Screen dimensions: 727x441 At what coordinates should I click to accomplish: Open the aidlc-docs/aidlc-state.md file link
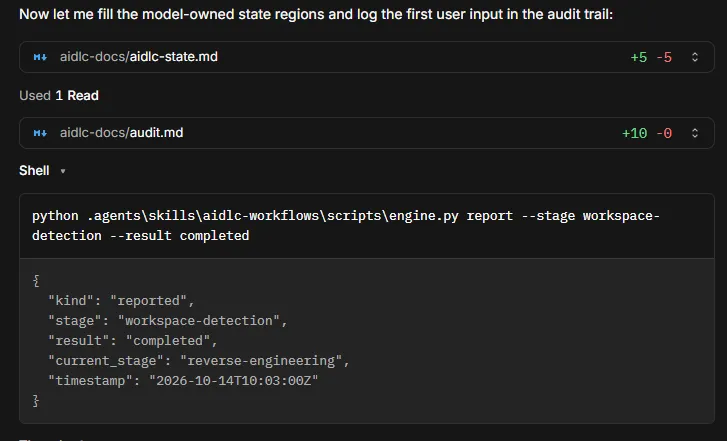(x=139, y=57)
